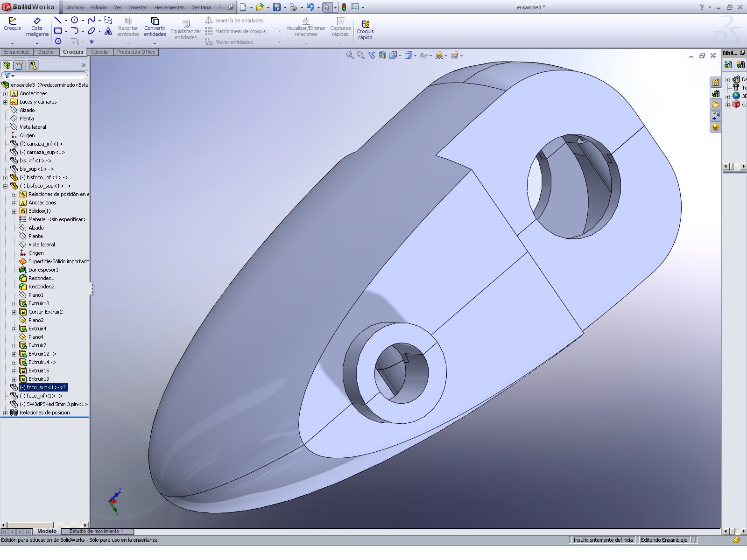The width and height of the screenshot is (747, 560).
Task: Click the Open folder icon
Action: click(260, 7)
